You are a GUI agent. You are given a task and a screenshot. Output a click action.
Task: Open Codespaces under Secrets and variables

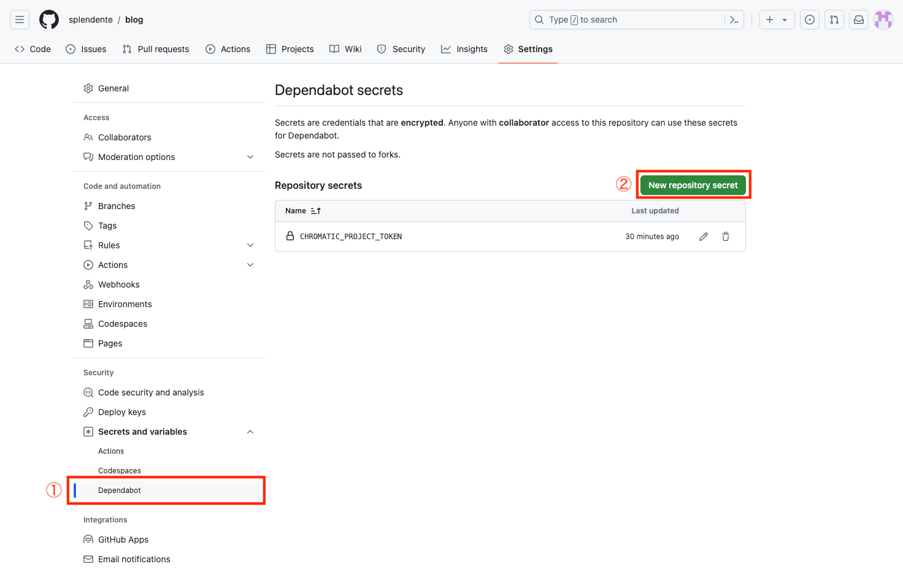(x=120, y=471)
